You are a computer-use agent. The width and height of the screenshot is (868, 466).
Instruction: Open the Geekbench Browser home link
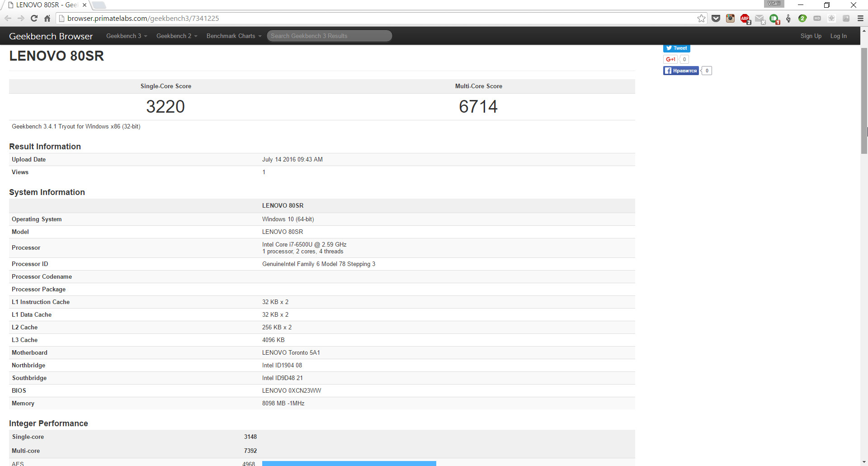point(51,36)
